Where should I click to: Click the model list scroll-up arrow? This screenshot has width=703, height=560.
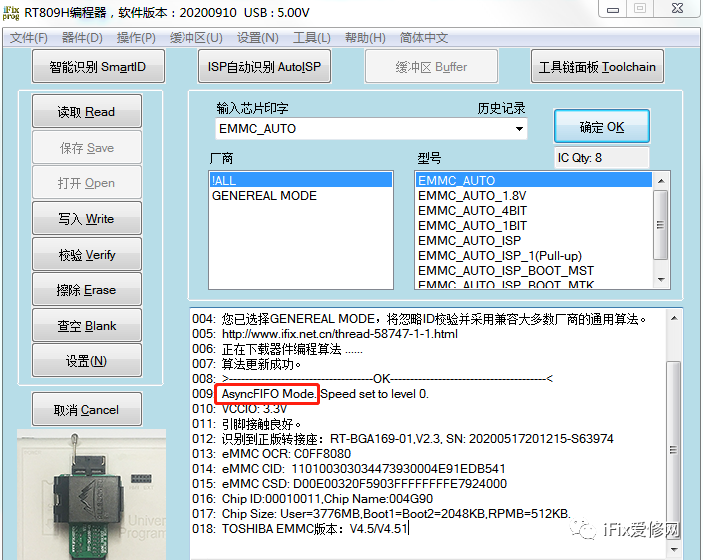tap(661, 181)
